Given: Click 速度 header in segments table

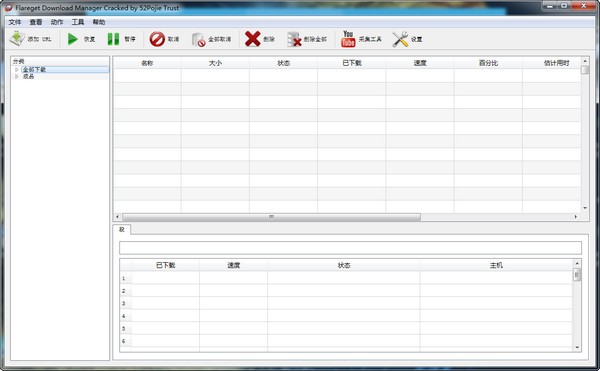Looking at the screenshot, I should point(233,265).
